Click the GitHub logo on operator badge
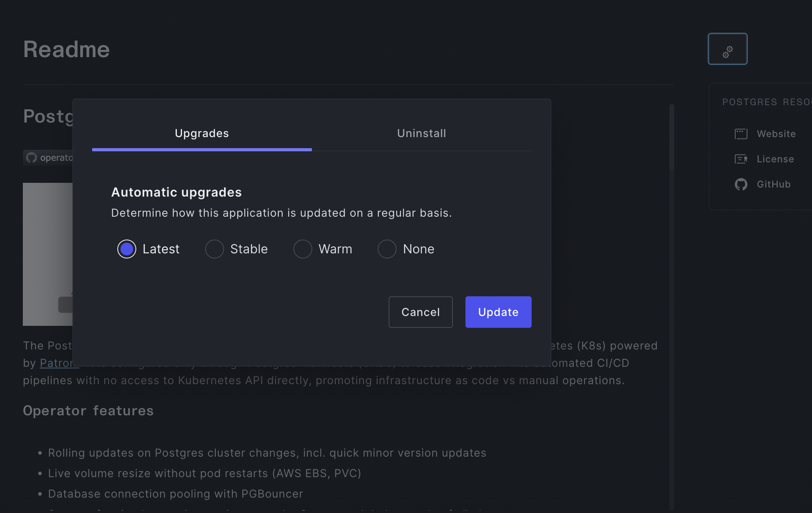 [x=32, y=158]
